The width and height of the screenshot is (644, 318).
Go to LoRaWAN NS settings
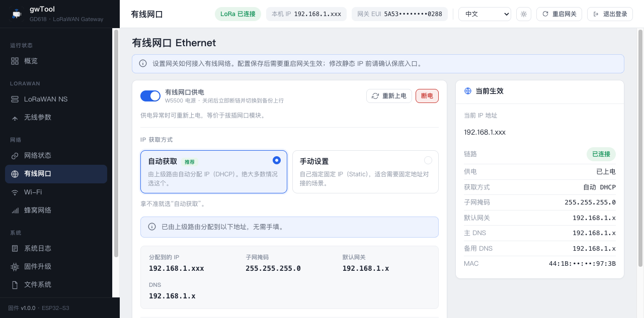click(x=56, y=99)
